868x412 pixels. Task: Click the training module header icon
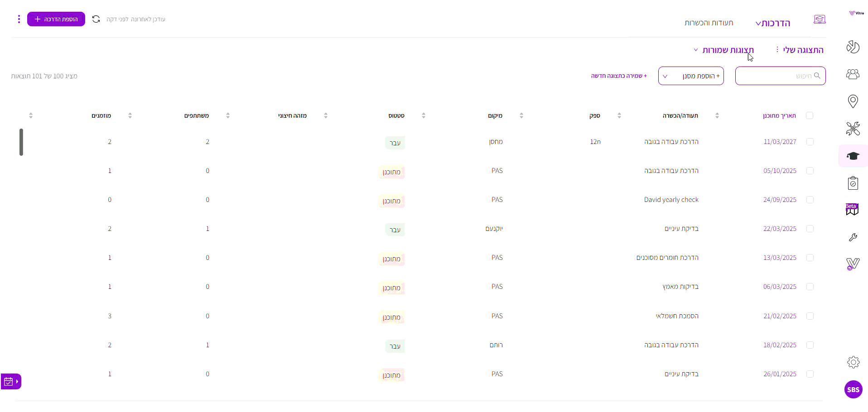[x=820, y=19]
